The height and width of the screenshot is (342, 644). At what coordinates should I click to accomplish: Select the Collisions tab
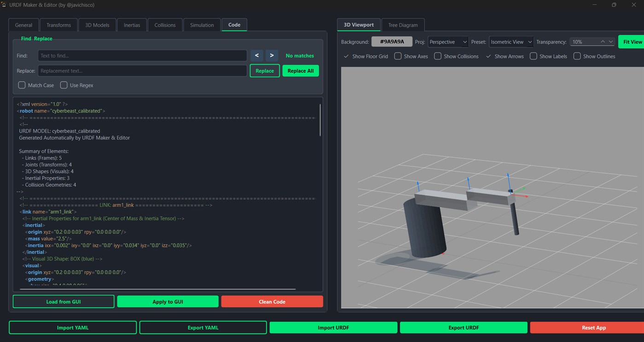click(x=165, y=25)
